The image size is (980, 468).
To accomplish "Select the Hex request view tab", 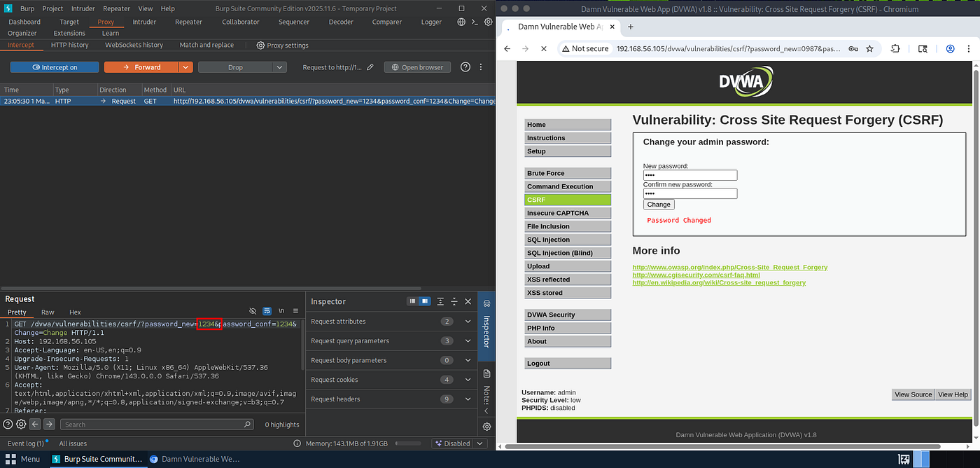I will click(x=75, y=312).
